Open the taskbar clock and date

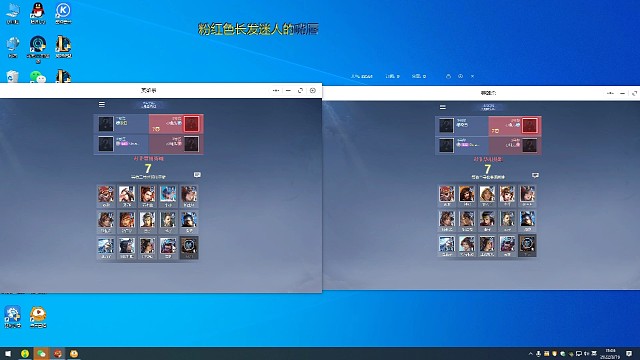[610, 353]
